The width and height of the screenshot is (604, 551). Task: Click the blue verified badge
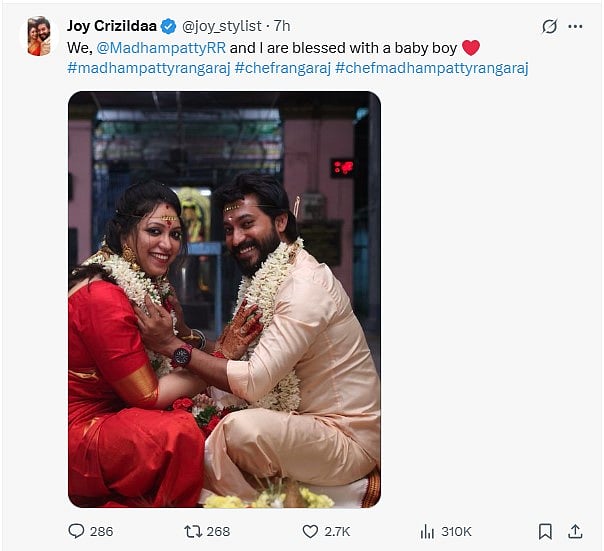tap(169, 26)
